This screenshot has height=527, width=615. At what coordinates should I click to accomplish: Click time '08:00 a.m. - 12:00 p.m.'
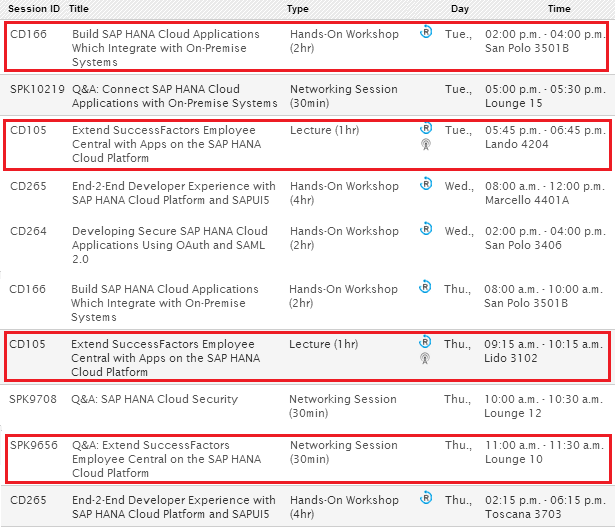tap(545, 186)
